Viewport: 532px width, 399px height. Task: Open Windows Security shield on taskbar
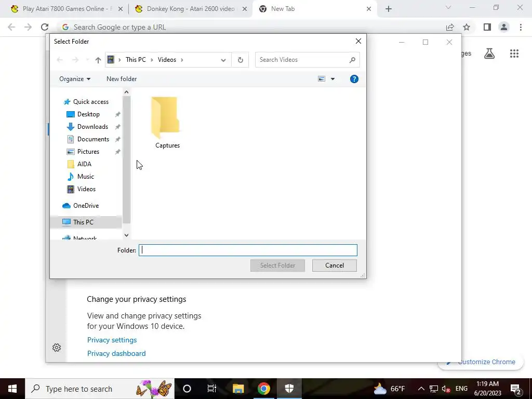point(289,389)
